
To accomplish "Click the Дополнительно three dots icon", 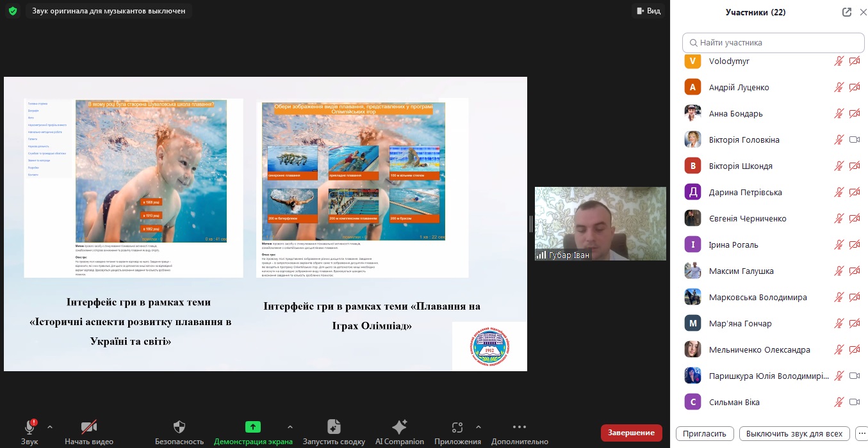I will click(520, 427).
